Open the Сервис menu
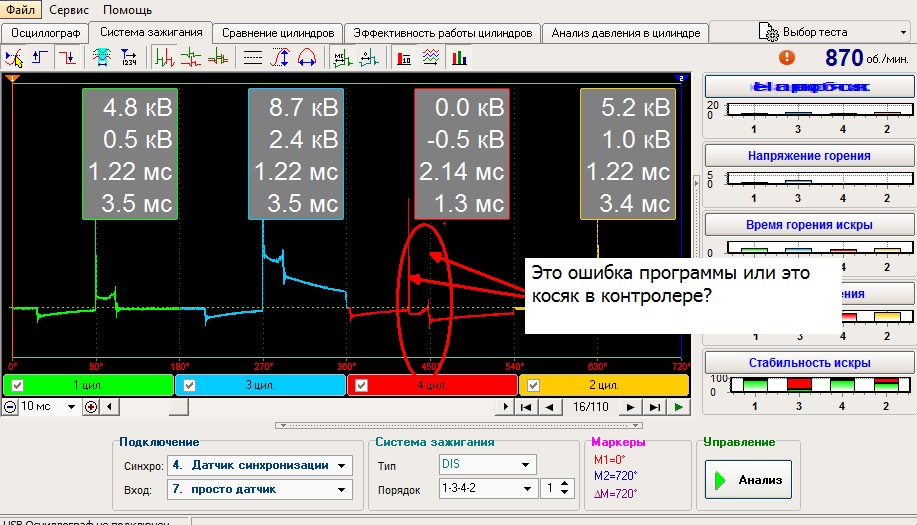 pyautogui.click(x=69, y=10)
